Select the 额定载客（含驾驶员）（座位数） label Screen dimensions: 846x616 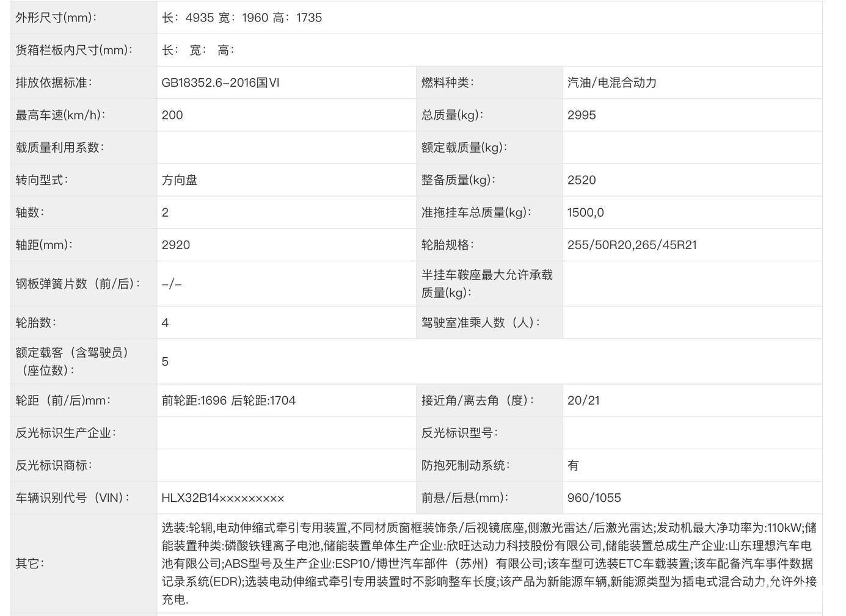click(72, 361)
